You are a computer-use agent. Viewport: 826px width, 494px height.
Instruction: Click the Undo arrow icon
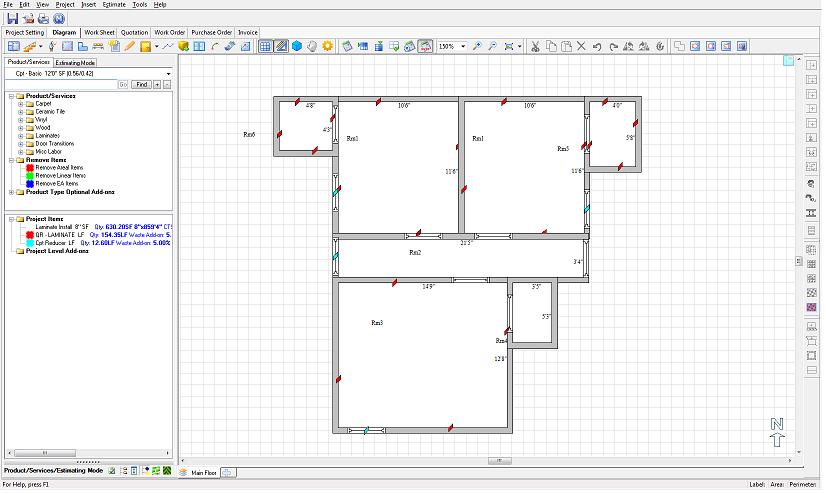[596, 46]
